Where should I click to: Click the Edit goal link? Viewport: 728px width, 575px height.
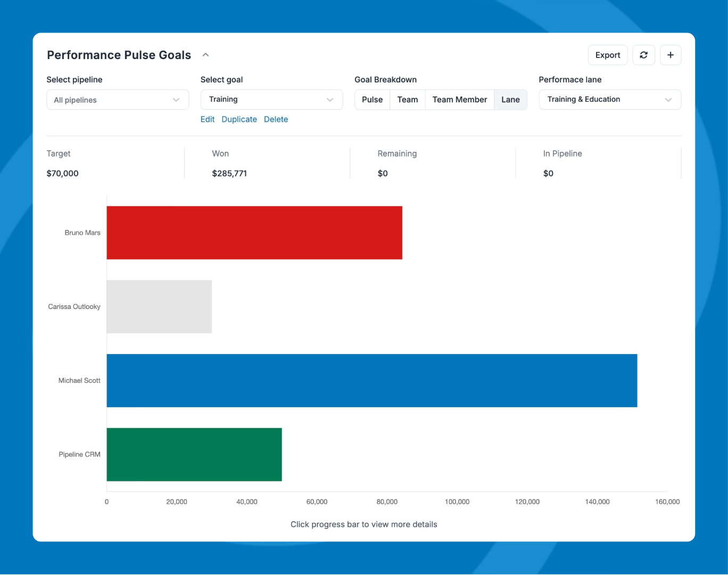coord(208,119)
